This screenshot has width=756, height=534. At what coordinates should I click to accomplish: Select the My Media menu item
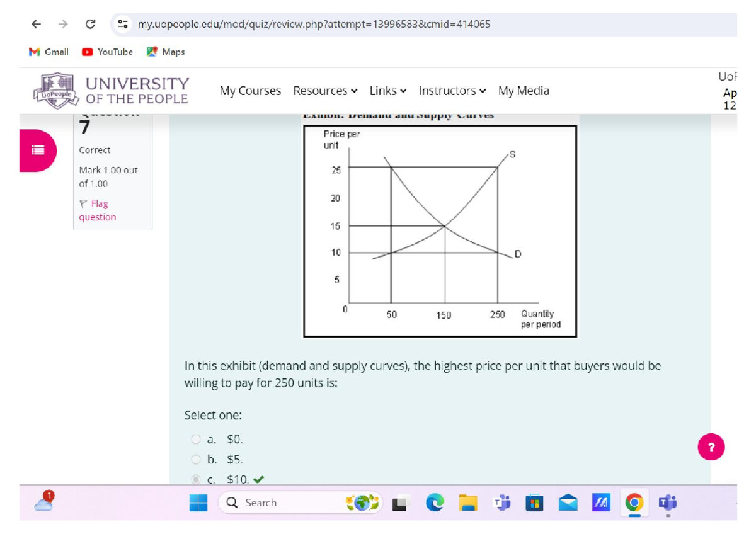pyautogui.click(x=524, y=91)
